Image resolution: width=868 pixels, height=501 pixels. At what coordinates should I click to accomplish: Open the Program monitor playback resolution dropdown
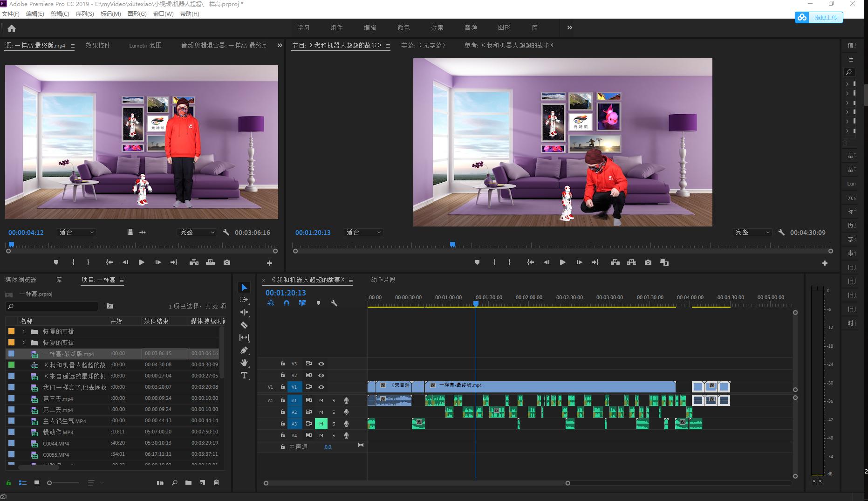[752, 232]
